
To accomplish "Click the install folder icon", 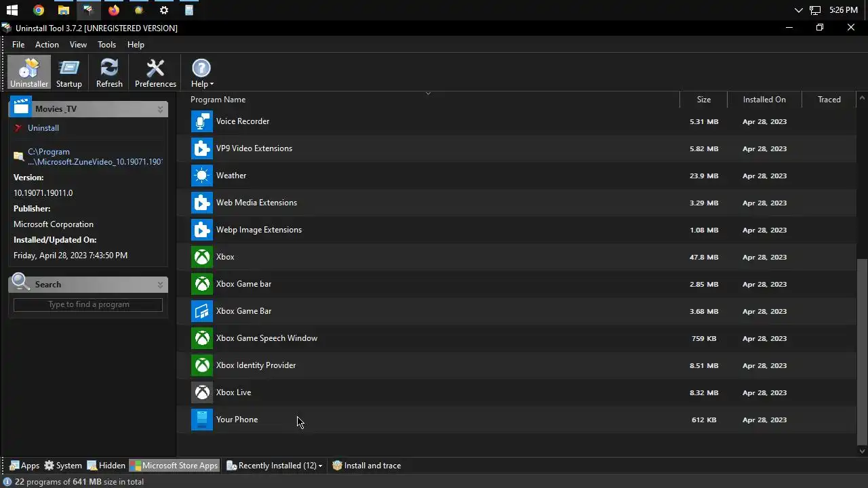I will [x=19, y=157].
